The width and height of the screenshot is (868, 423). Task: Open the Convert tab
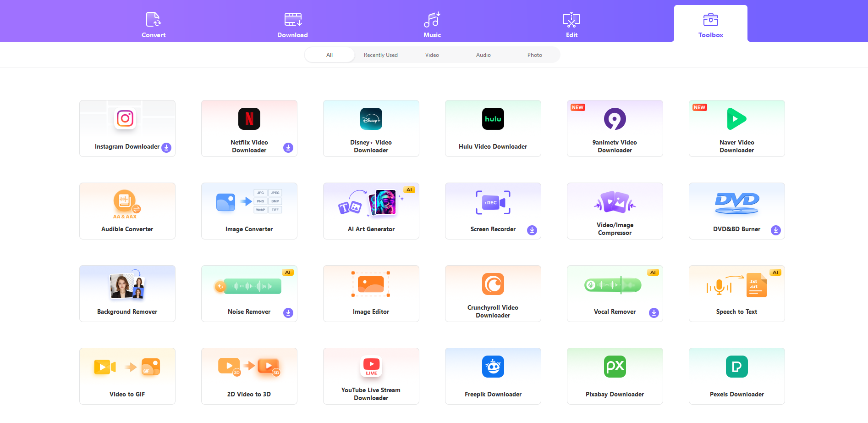[154, 25]
